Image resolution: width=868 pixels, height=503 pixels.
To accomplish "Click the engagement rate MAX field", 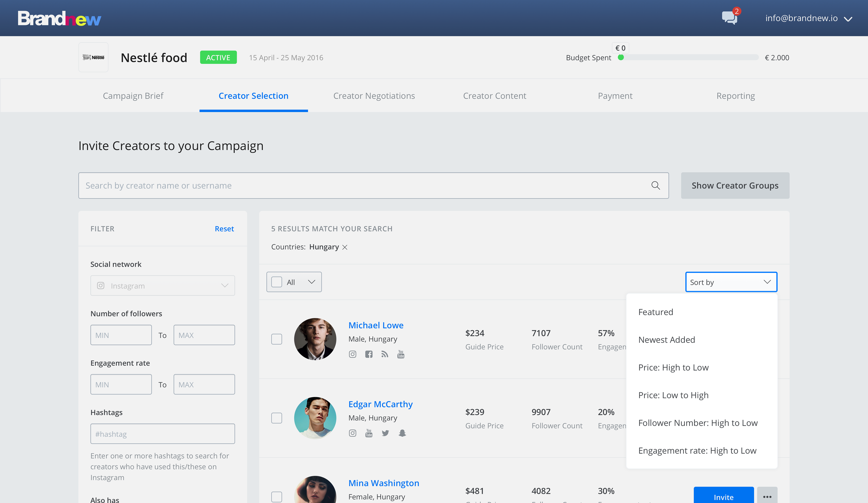I will [204, 385].
